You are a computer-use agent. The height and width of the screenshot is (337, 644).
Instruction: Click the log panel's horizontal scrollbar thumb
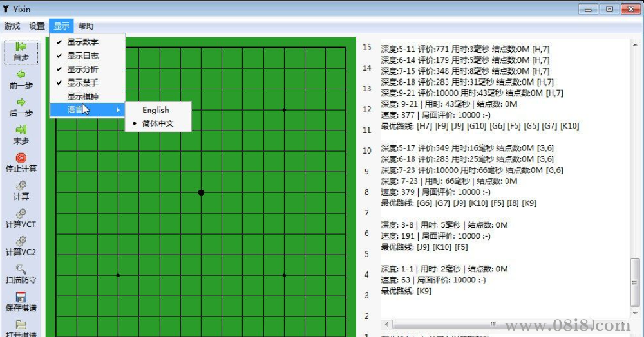[493, 324]
